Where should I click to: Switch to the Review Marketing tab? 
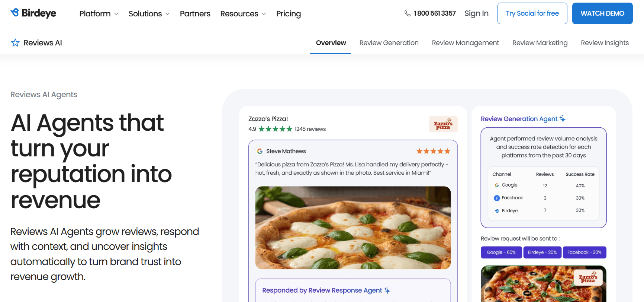[x=540, y=43]
